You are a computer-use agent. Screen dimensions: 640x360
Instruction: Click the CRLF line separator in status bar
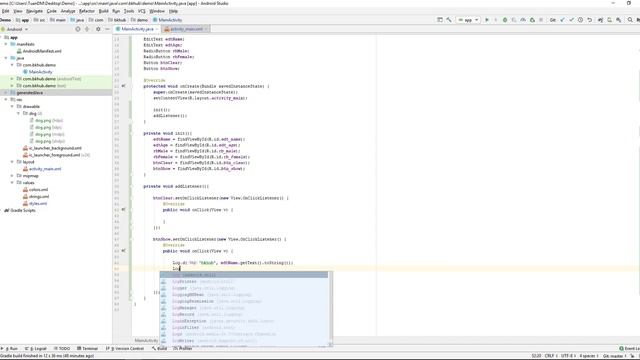point(550,356)
